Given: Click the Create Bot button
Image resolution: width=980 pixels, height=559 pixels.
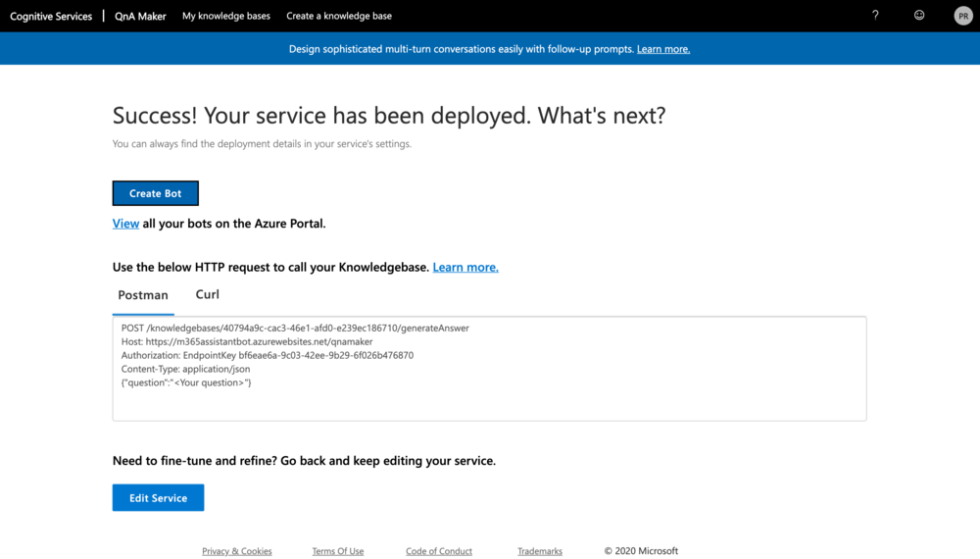Looking at the screenshot, I should click(156, 193).
